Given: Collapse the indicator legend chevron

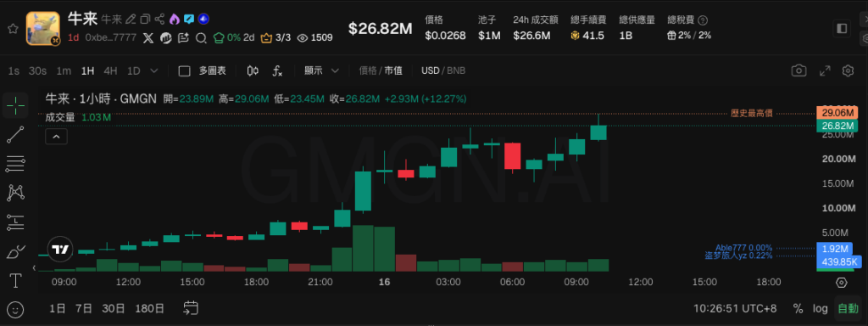Looking at the screenshot, I should coord(56,136).
